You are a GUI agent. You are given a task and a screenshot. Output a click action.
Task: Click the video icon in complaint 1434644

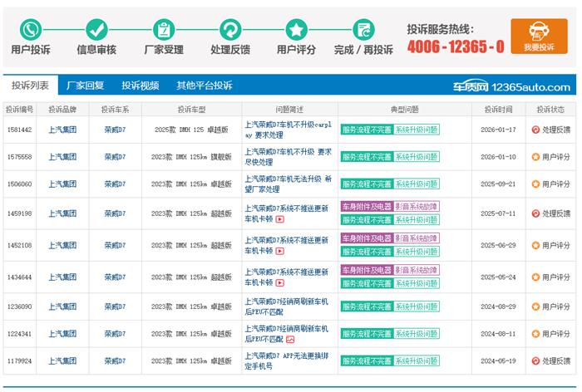coord(279,282)
